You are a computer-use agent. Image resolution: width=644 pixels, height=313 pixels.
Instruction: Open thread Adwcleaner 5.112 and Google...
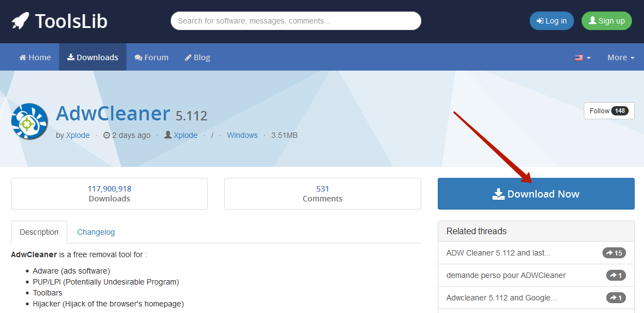pyautogui.click(x=502, y=298)
